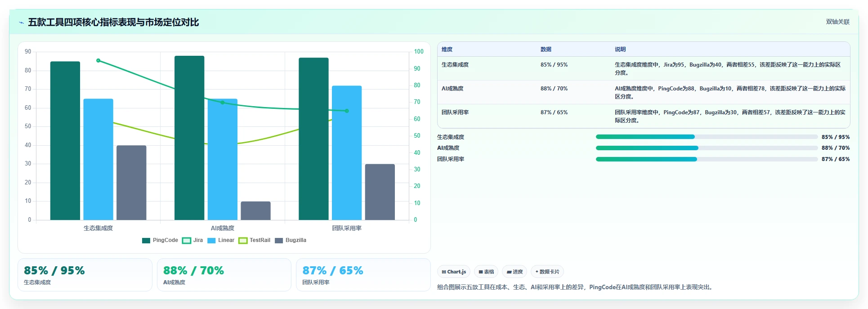Click the Linear bar in 团队采用率 group
The image size is (868, 309).
pyautogui.click(x=347, y=153)
